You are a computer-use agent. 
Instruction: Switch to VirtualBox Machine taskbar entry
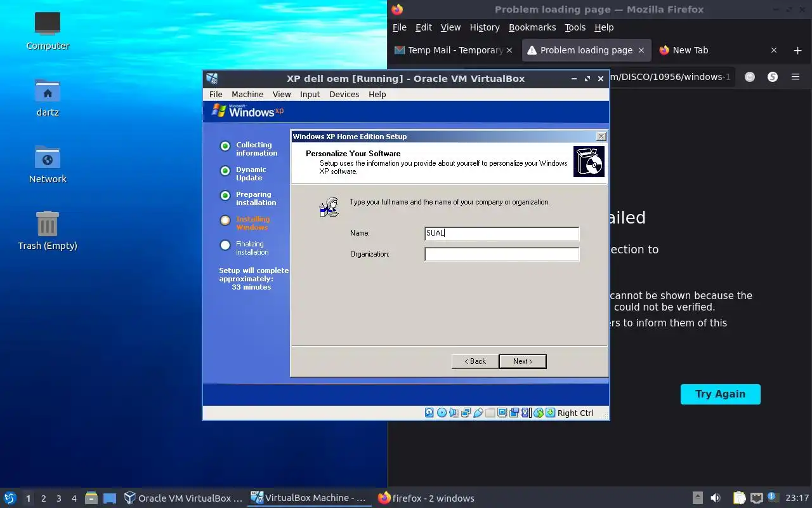click(309, 498)
